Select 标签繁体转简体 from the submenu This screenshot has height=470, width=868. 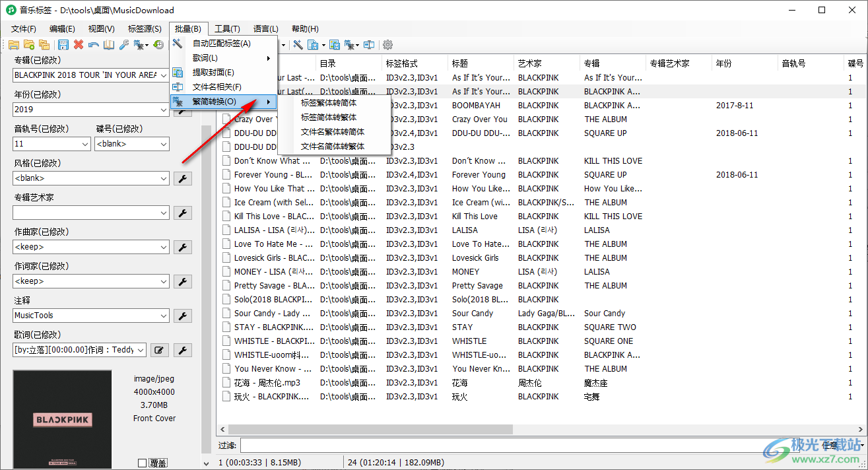tap(329, 103)
